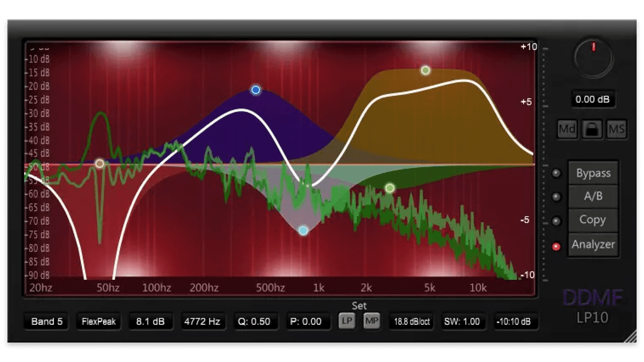The height and width of the screenshot is (362, 644).
Task: Click the lock icon to link channels
Action: point(593,130)
